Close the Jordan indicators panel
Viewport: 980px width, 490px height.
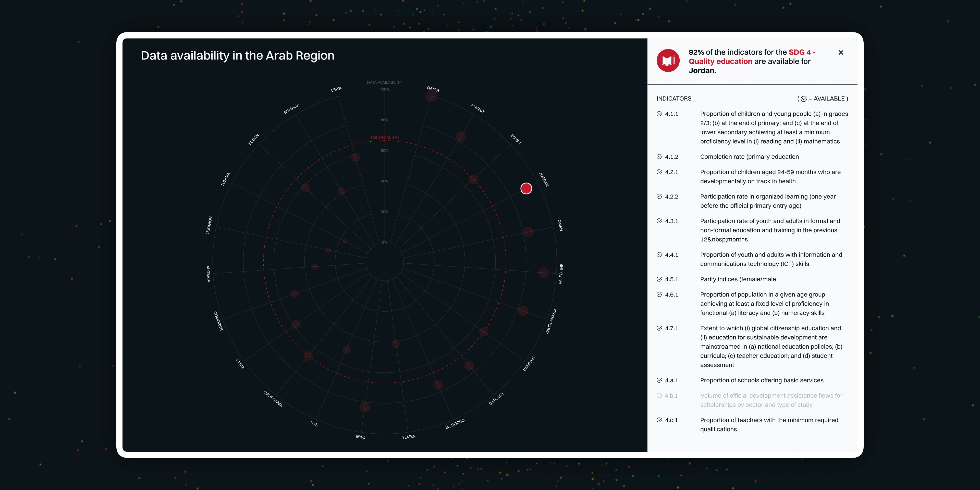point(841,53)
